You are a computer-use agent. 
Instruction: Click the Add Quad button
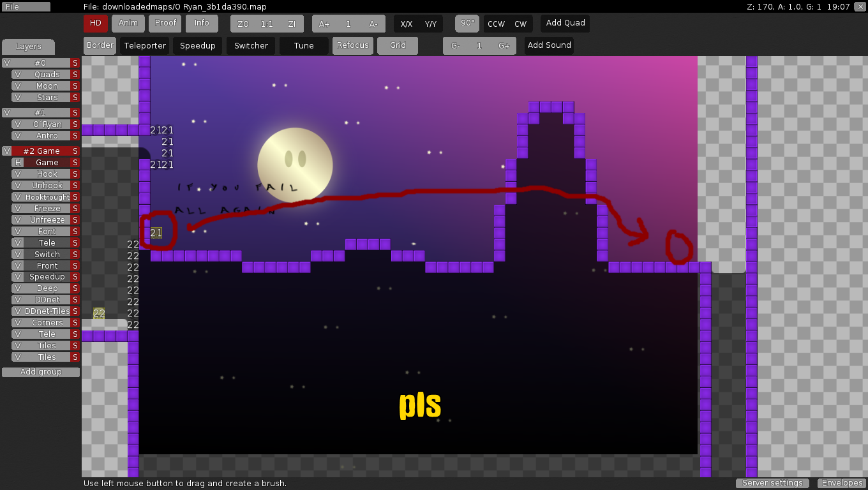pyautogui.click(x=565, y=23)
